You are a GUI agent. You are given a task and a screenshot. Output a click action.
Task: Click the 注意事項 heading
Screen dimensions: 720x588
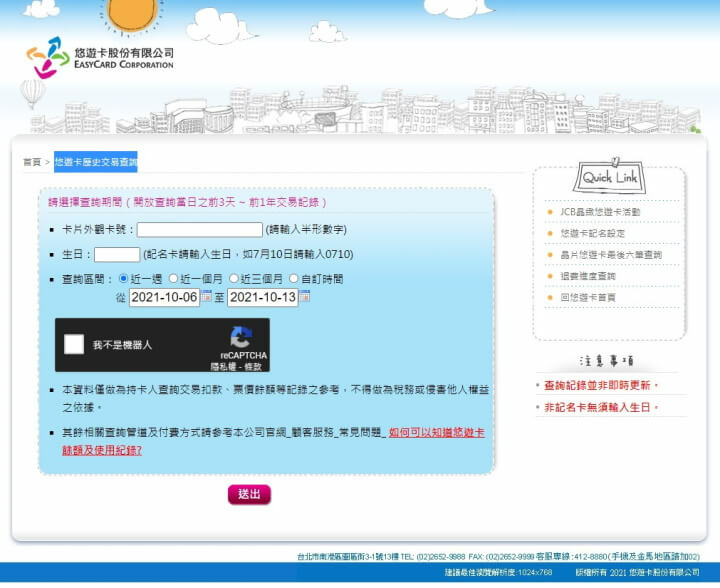coord(606,361)
